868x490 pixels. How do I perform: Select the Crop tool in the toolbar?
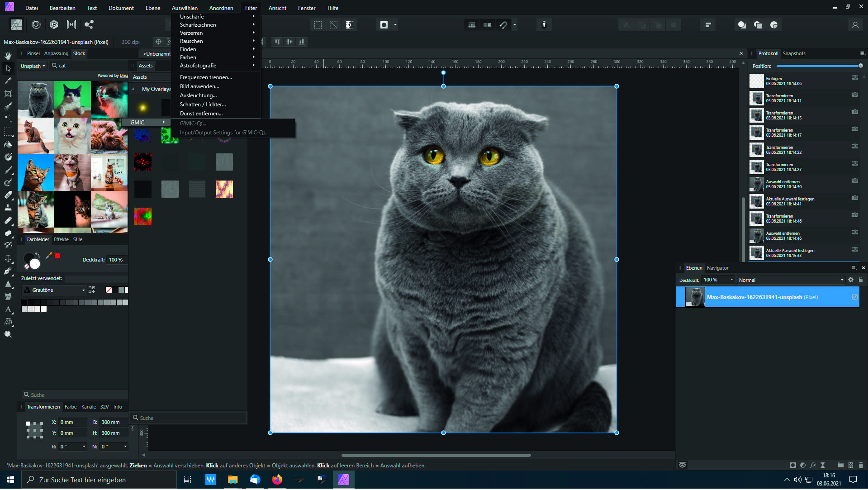(x=8, y=94)
